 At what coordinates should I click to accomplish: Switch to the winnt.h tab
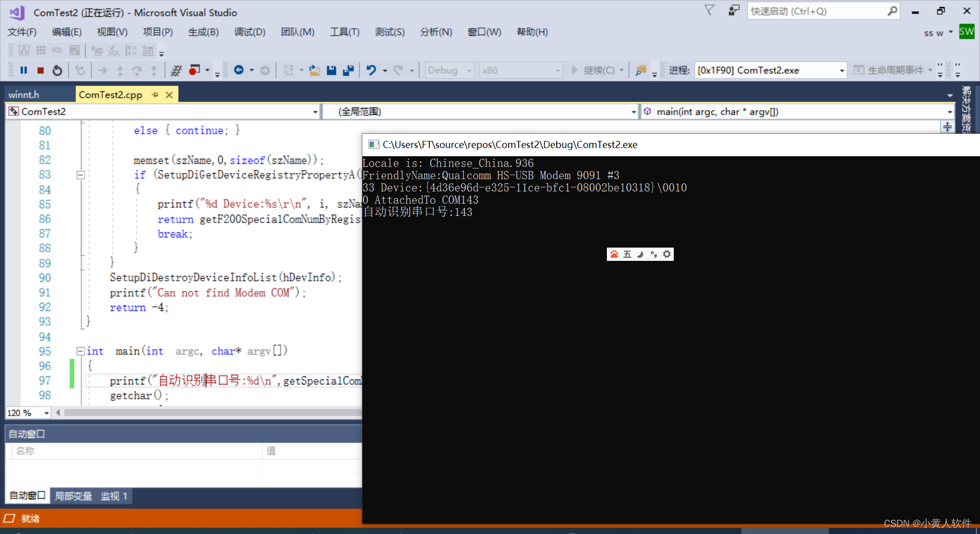pyautogui.click(x=23, y=95)
